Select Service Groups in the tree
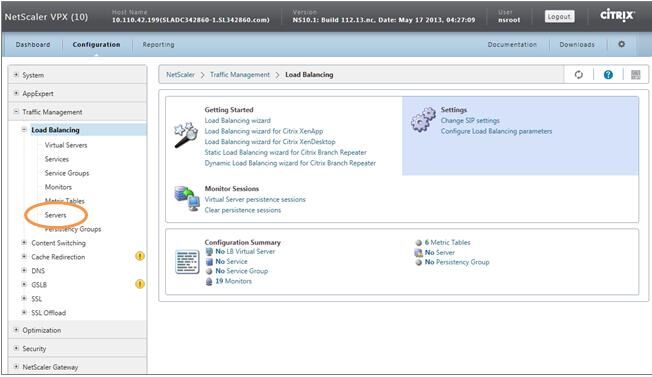 [67, 173]
